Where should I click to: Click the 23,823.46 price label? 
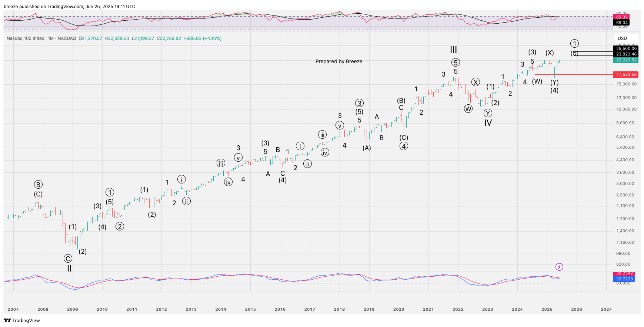626,54
